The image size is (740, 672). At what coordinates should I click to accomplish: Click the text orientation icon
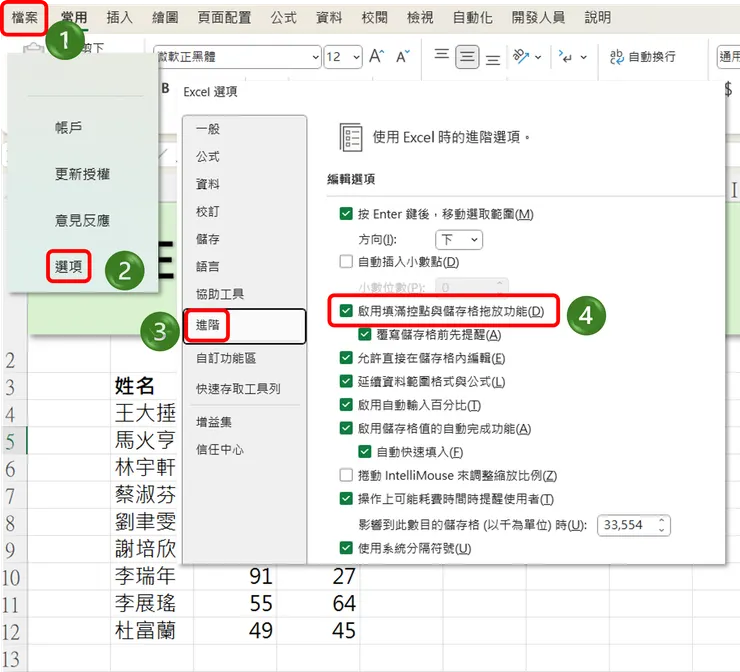(x=521, y=57)
